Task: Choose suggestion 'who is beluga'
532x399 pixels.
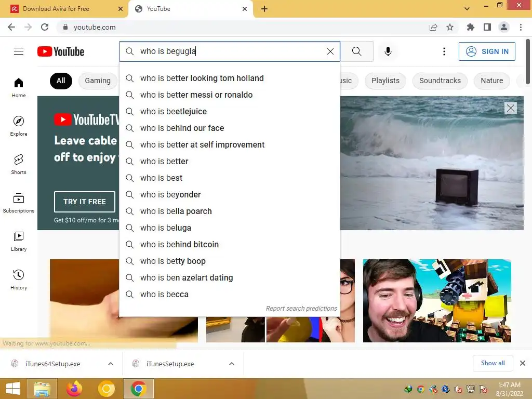Action: coord(230,228)
